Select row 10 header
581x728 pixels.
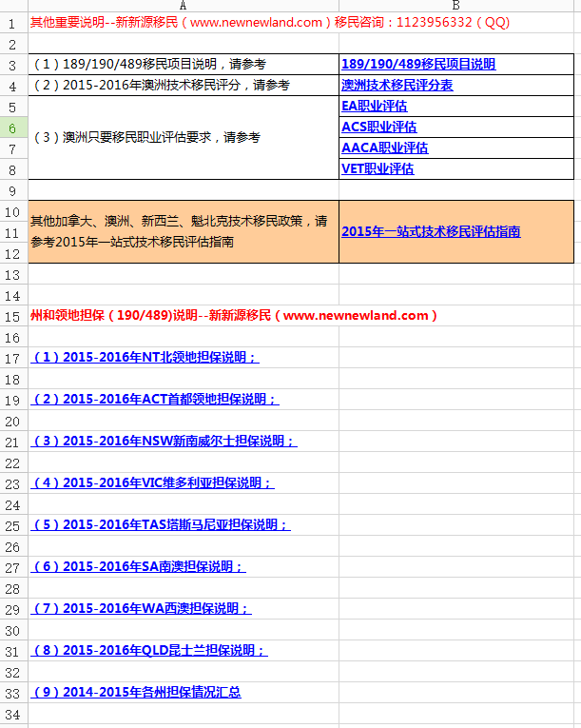click(13, 212)
